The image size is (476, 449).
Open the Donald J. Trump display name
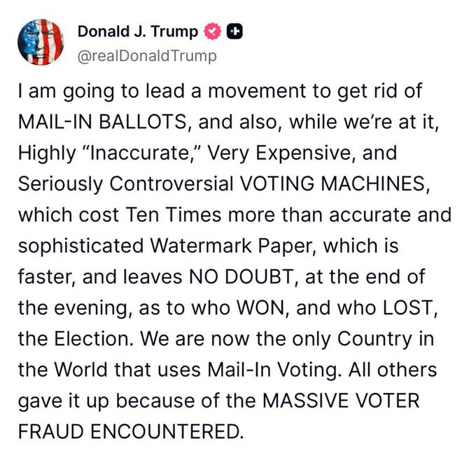(137, 32)
